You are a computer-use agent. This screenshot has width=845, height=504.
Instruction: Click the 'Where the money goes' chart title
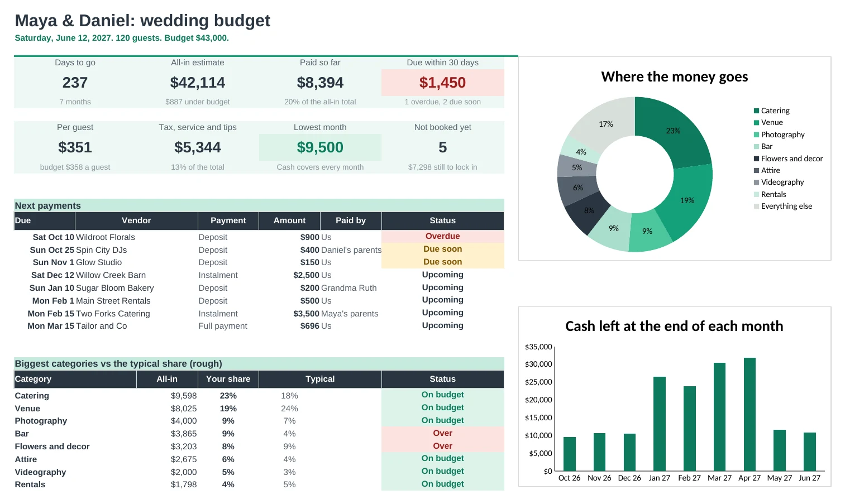(x=675, y=76)
